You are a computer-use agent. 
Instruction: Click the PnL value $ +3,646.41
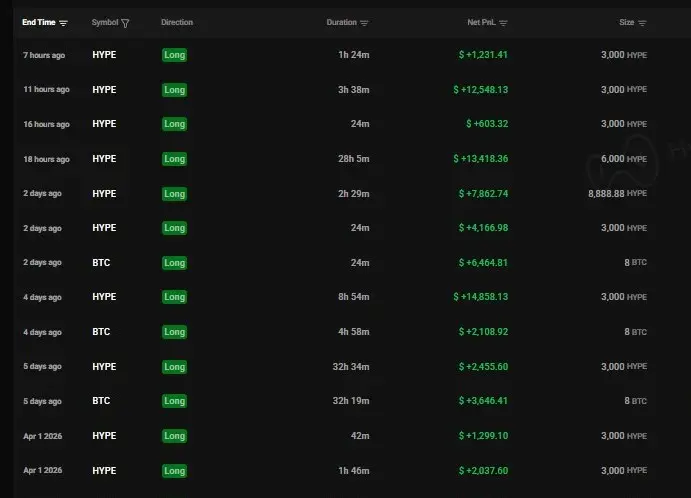pos(483,401)
